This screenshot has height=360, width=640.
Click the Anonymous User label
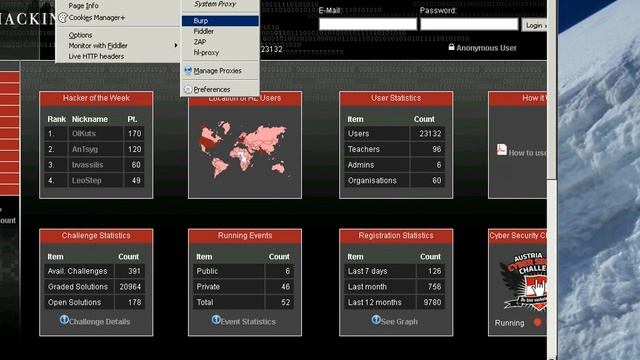pyautogui.click(x=486, y=48)
